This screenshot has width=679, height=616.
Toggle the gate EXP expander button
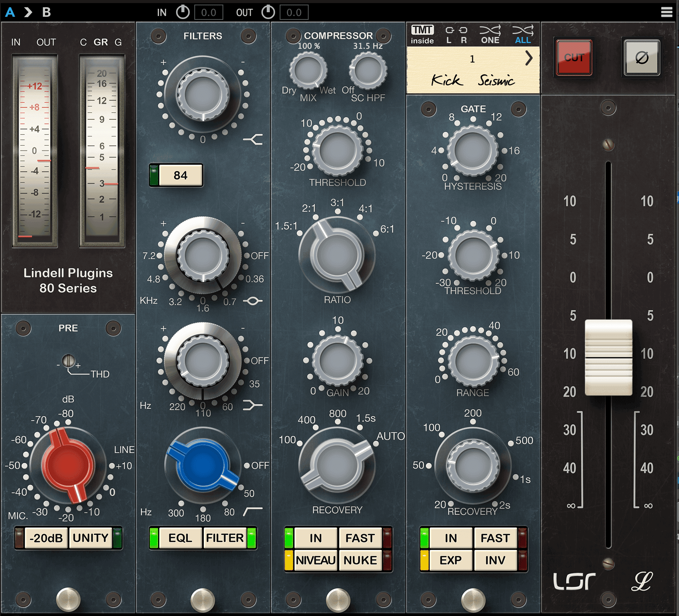pyautogui.click(x=451, y=560)
